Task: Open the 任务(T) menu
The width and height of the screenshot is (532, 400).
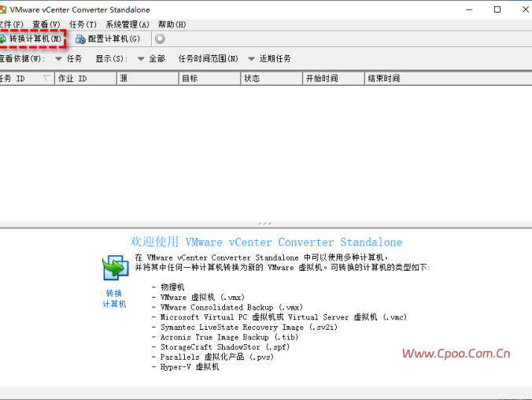Action: click(83, 24)
